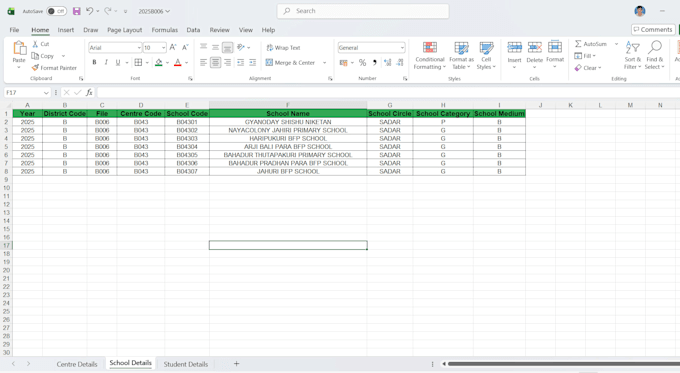Click the Undo arrow icon
The width and height of the screenshot is (680, 373).
click(89, 11)
